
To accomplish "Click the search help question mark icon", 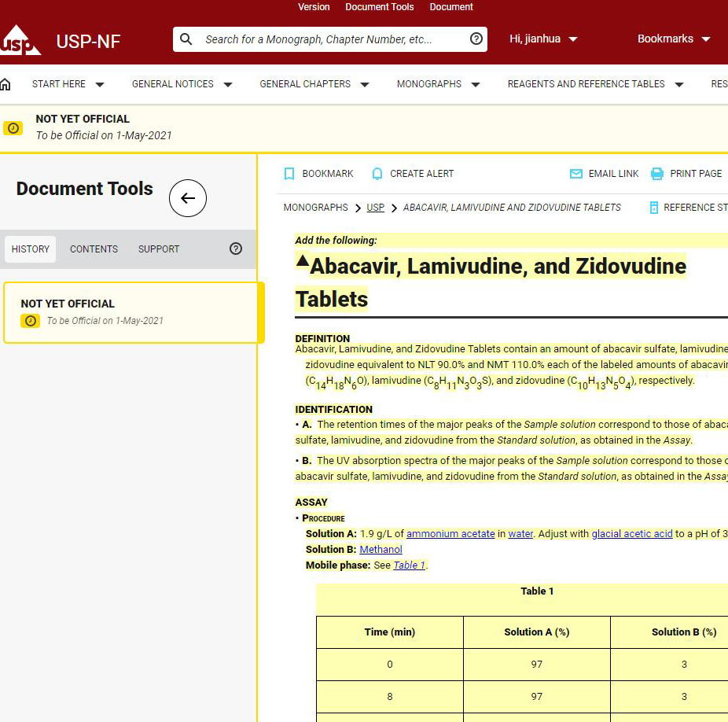I will coord(476,39).
